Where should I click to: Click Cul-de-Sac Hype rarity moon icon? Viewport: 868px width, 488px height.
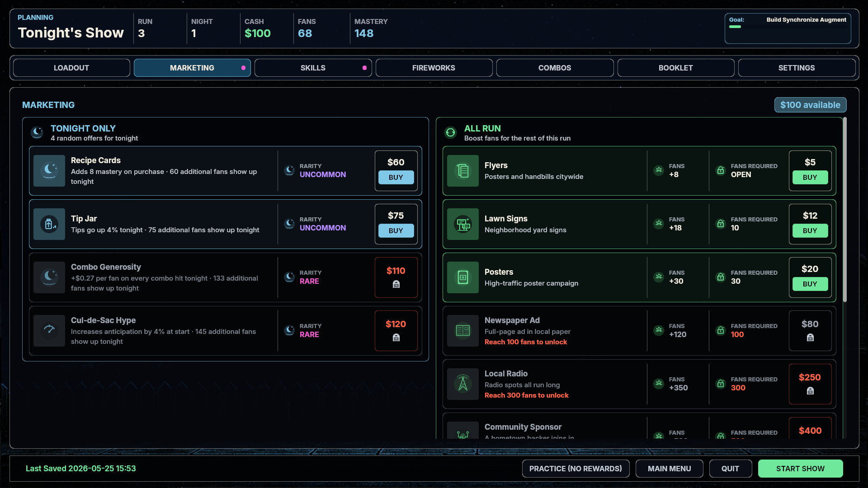point(289,330)
